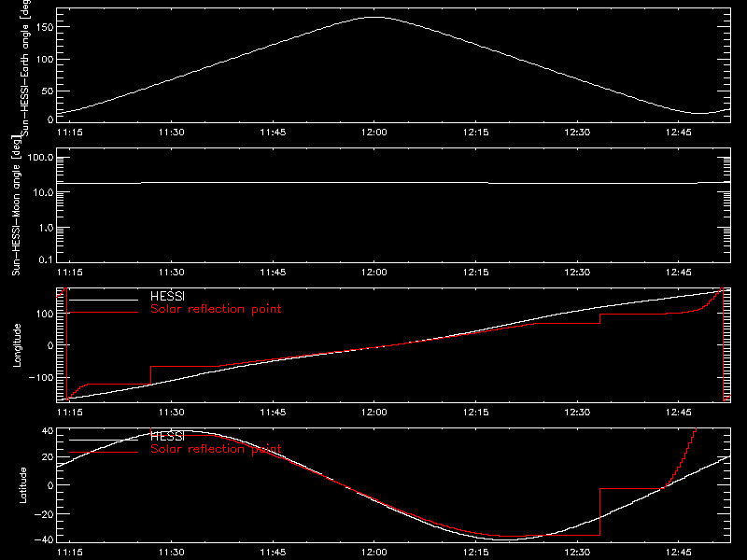Select the 12:45 label under Earth angle plot
The image size is (747, 560).
click(679, 133)
